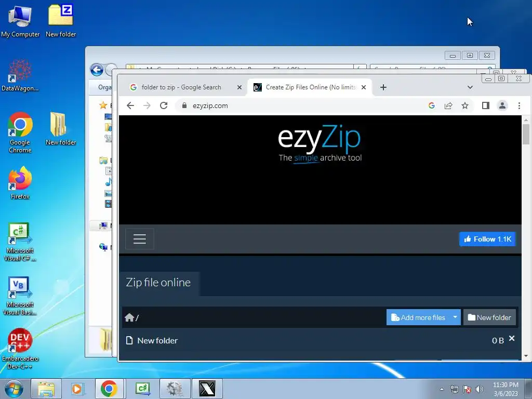
Task: Expand Add more files dropdown arrow
Action: click(x=455, y=317)
